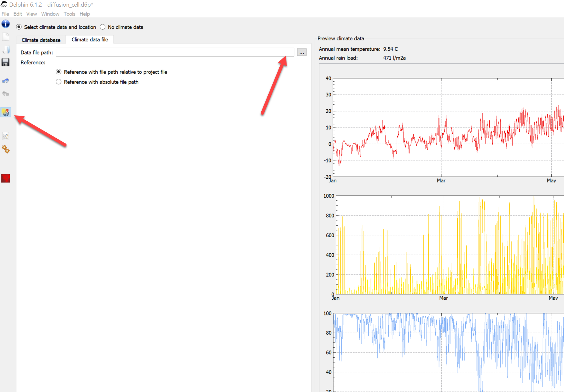This screenshot has height=392, width=564.
Task: Open simulation settings gears icon
Action: coord(6,149)
